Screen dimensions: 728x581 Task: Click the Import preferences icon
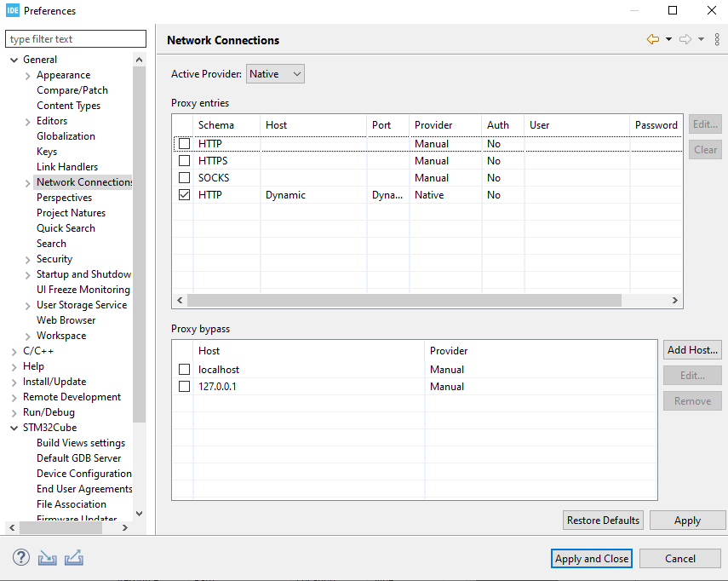pyautogui.click(x=48, y=557)
